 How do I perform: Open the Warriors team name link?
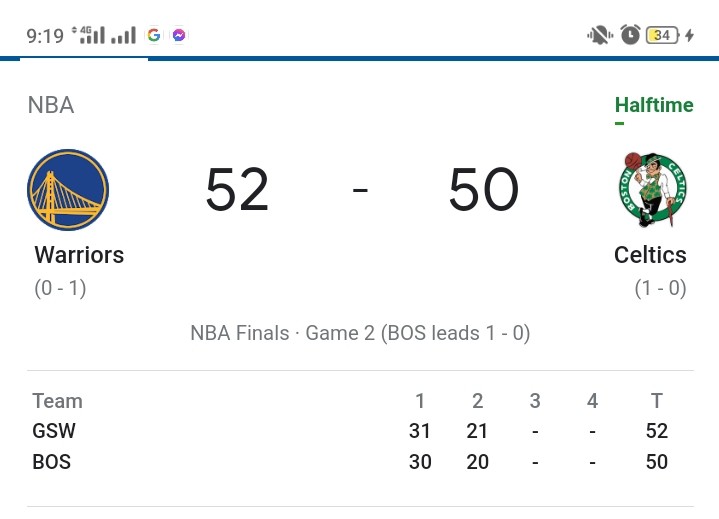click(79, 255)
